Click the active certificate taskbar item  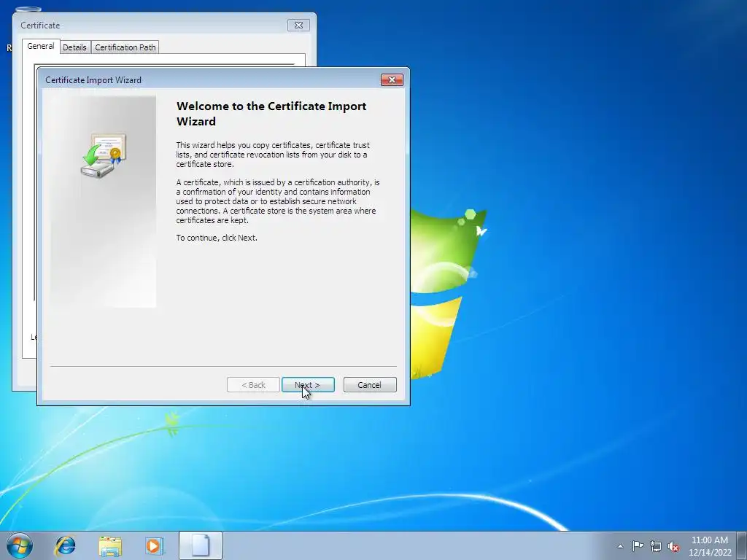pyautogui.click(x=201, y=545)
